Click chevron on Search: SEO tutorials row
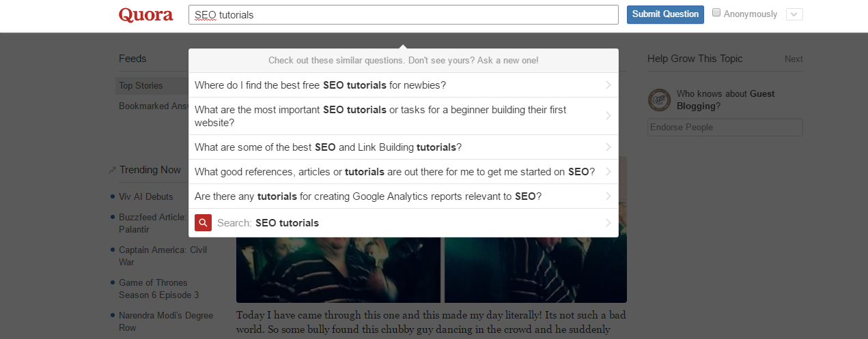The width and height of the screenshot is (868, 339). pos(608,223)
